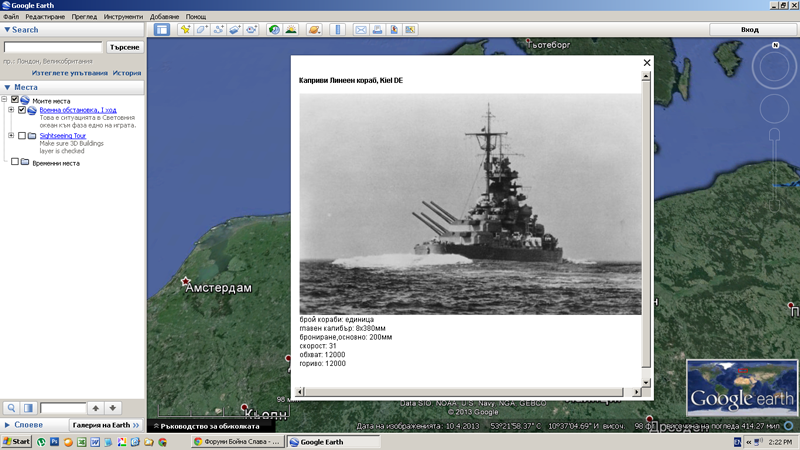Click the Add Placemark pushpin icon
Image resolution: width=800 pixels, height=450 pixels.
(185, 30)
